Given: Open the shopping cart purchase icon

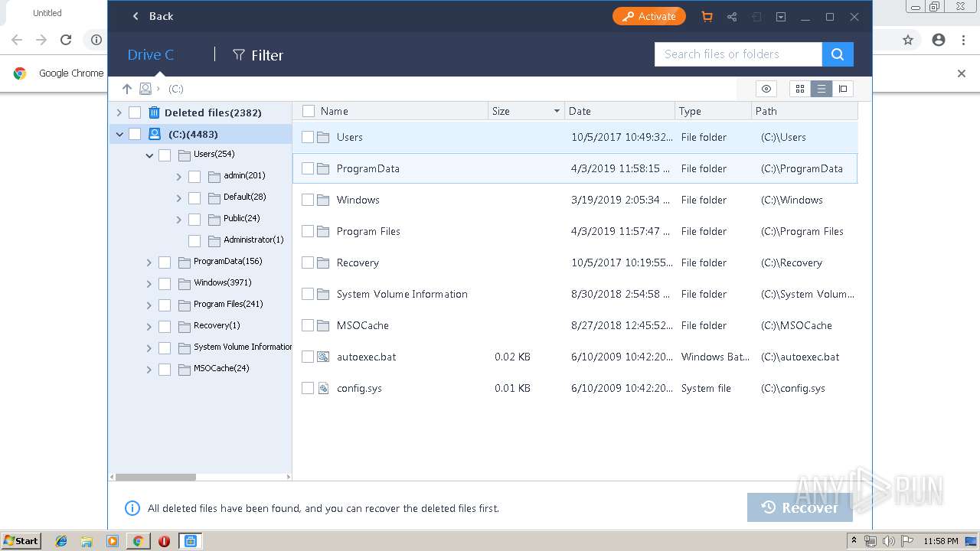Looking at the screenshot, I should 707,16.
